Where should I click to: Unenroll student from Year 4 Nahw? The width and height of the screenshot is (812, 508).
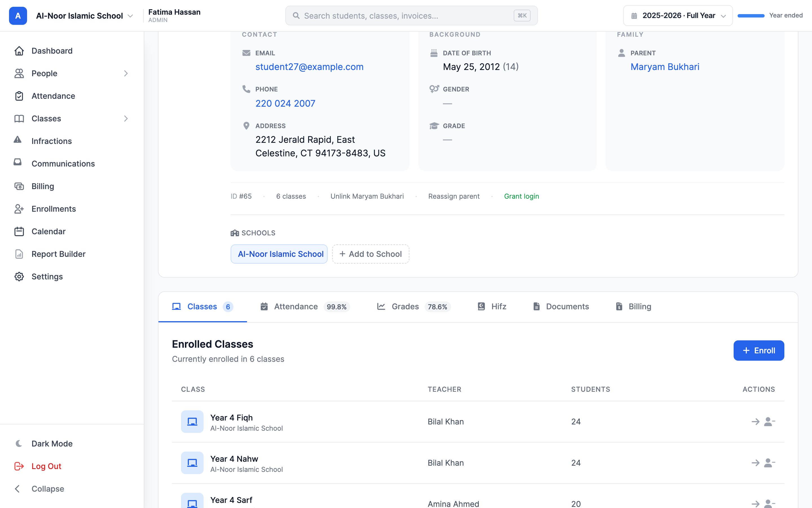[x=769, y=463]
